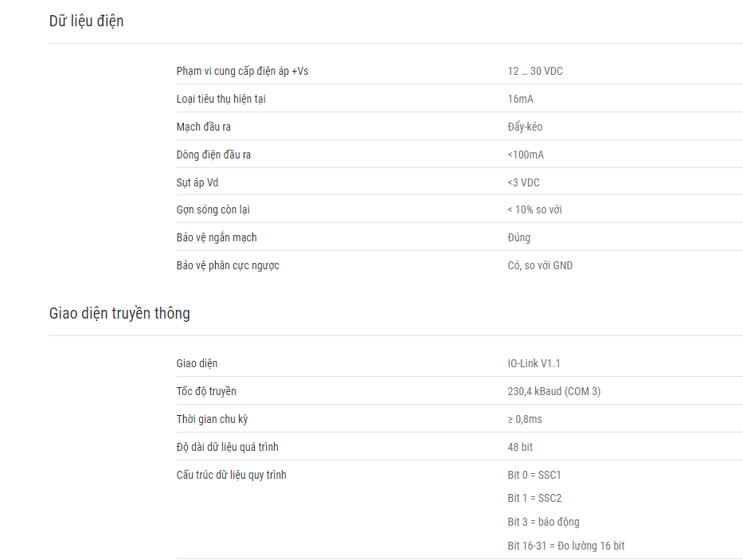
Task: Select the "230,4 kBaud (COM 3)" value
Action: pos(554,391)
